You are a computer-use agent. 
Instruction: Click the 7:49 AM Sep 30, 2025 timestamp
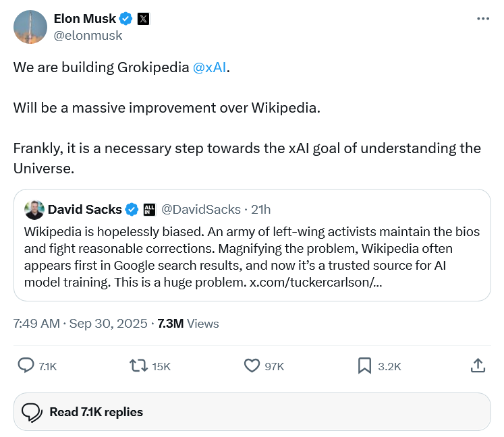pos(80,324)
